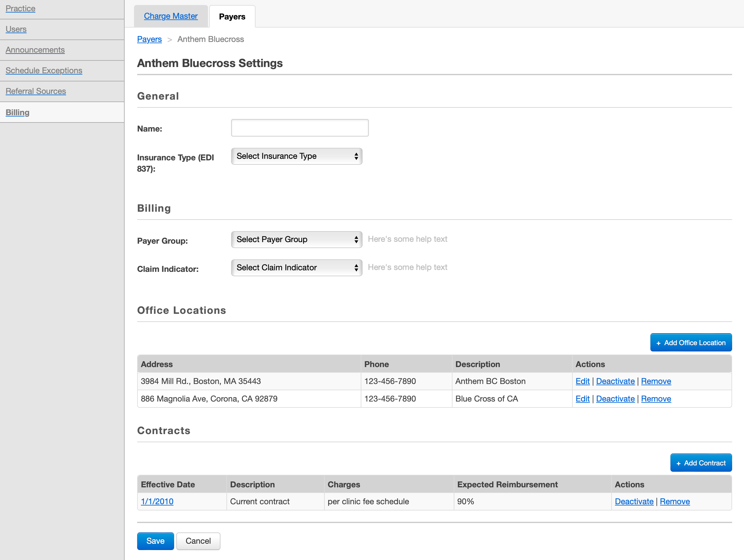
Task: Edit the Anthem BC Boston location
Action: (582, 381)
